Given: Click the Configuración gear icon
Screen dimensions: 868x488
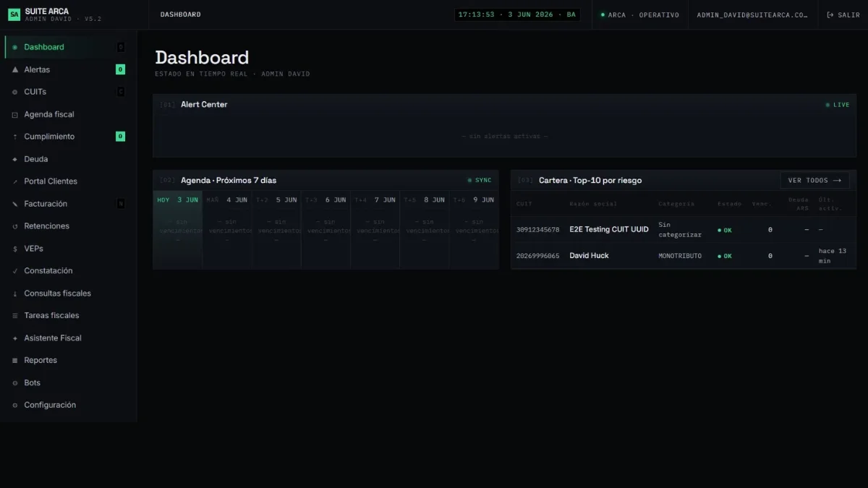Looking at the screenshot, I should [15, 406].
